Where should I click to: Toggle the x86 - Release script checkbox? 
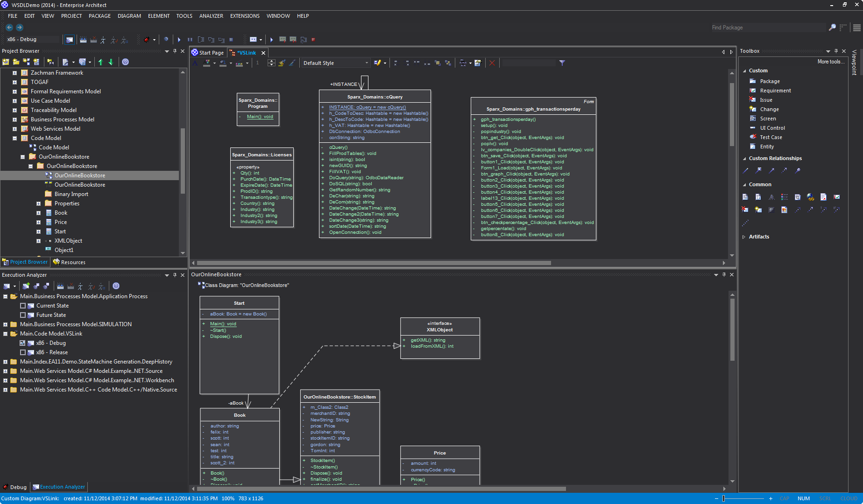point(23,352)
